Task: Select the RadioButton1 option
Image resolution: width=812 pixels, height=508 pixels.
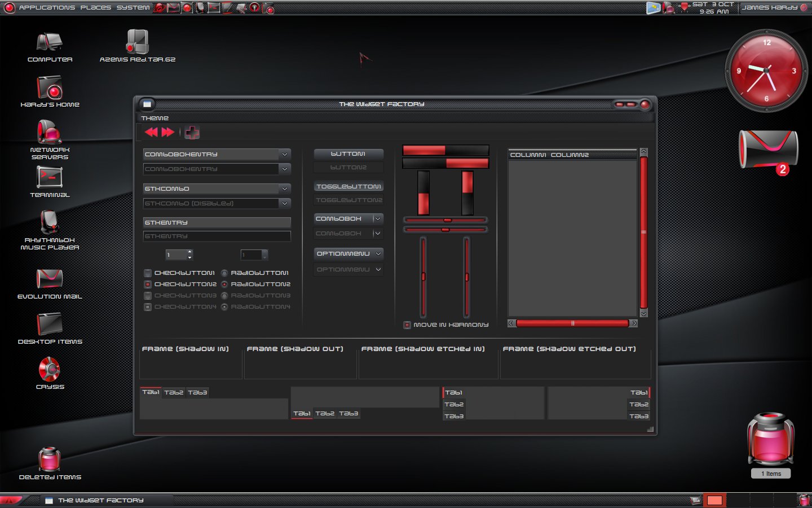Action: click(x=224, y=273)
